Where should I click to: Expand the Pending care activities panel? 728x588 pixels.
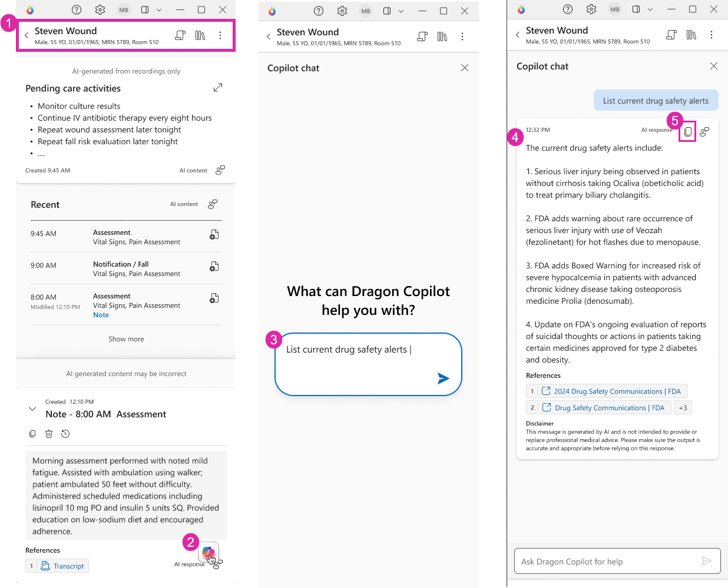[x=218, y=87]
